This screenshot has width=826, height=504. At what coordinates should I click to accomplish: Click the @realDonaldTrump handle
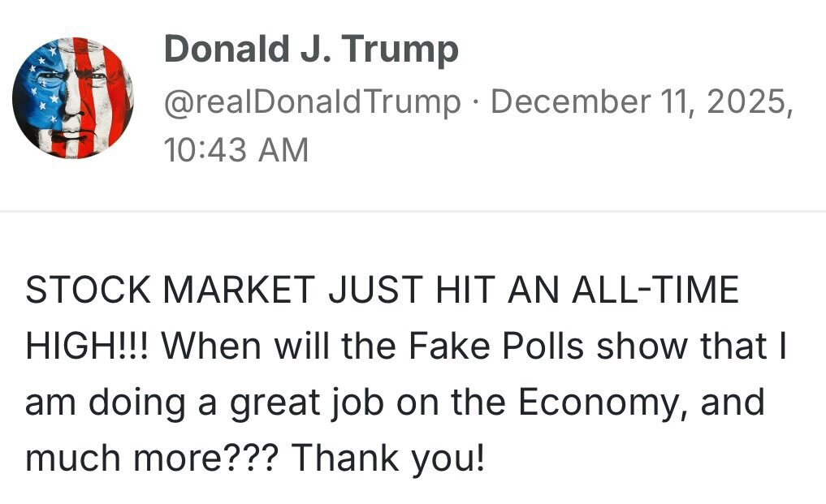[x=311, y=101]
